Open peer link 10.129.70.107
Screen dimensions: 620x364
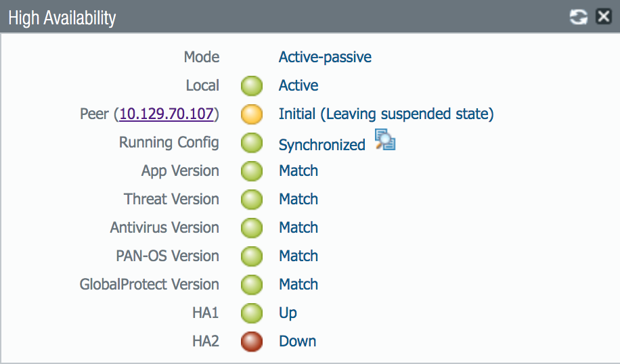[167, 114]
